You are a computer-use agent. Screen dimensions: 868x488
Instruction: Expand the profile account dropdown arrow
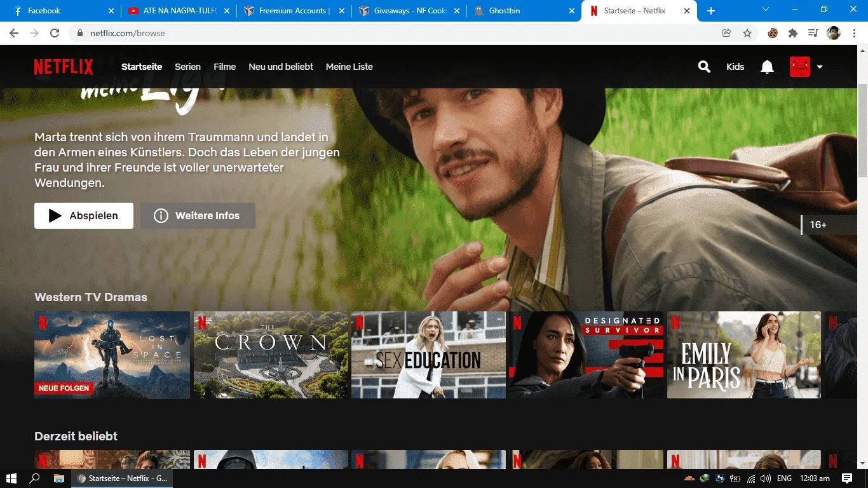pyautogui.click(x=820, y=67)
